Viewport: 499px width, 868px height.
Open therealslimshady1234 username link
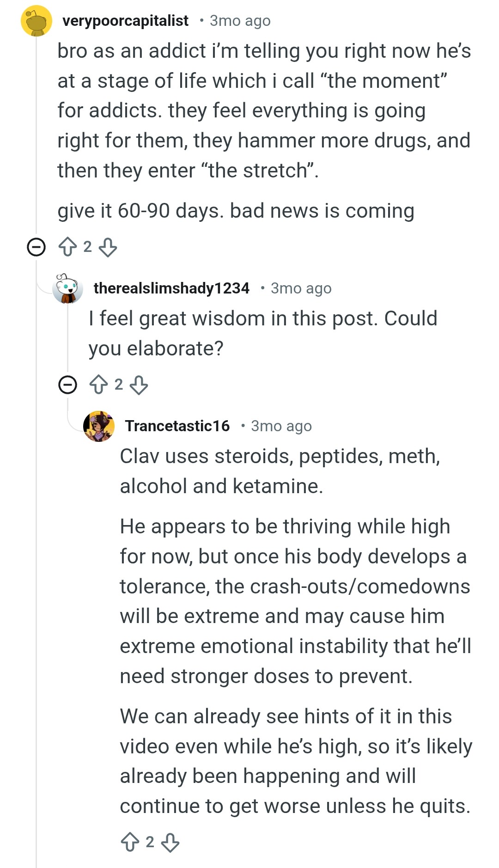(171, 288)
